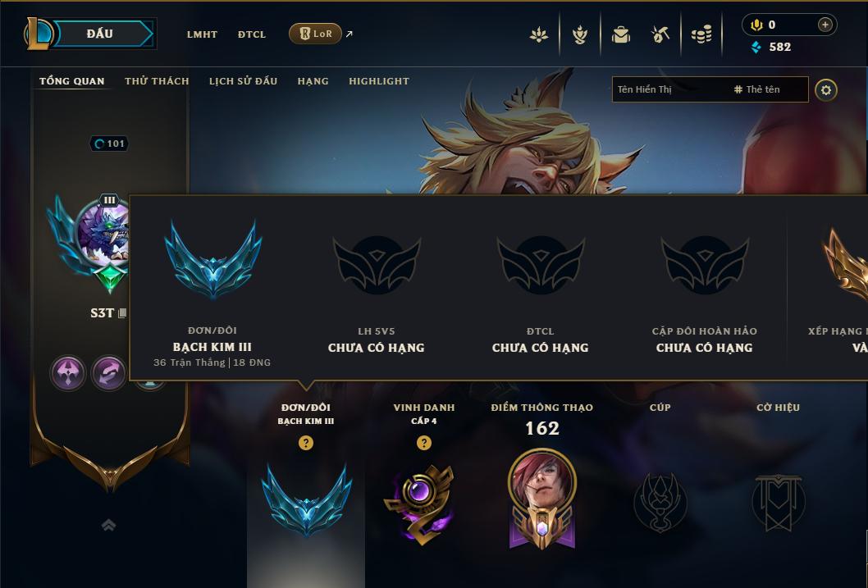Select LMHT game menu item
The width and height of the screenshot is (868, 588).
point(202,34)
